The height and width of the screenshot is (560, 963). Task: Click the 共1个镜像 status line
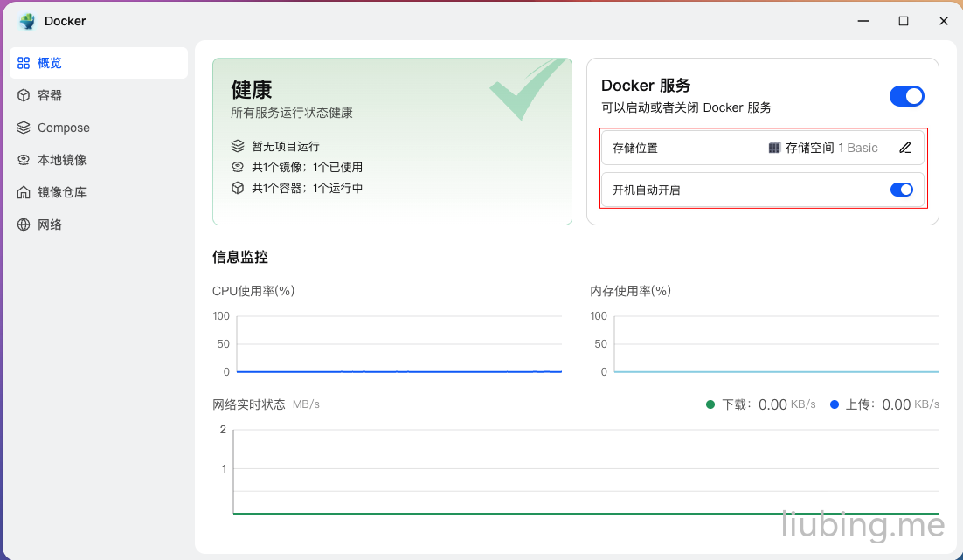coord(307,167)
